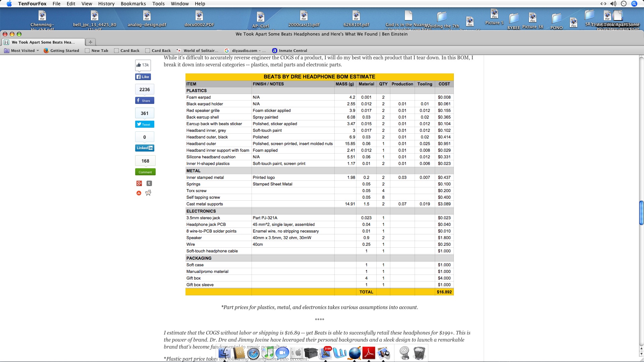Open the Tools menu
The height and width of the screenshot is (362, 644).
point(158,4)
